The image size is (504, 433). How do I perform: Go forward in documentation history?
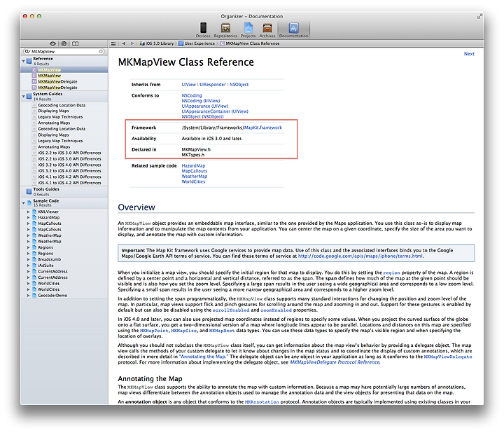point(132,43)
